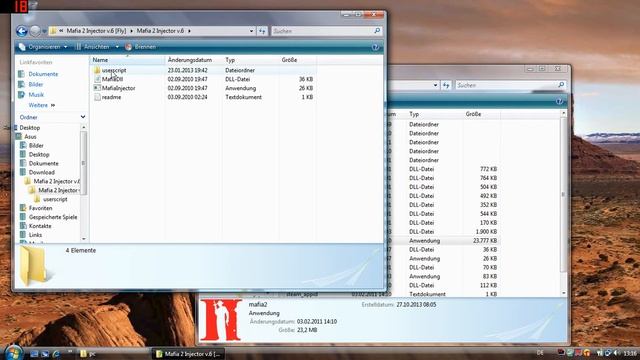Image resolution: width=640 pixels, height=360 pixels.
Task: Click the volume speaker tray icon
Action: point(616,353)
